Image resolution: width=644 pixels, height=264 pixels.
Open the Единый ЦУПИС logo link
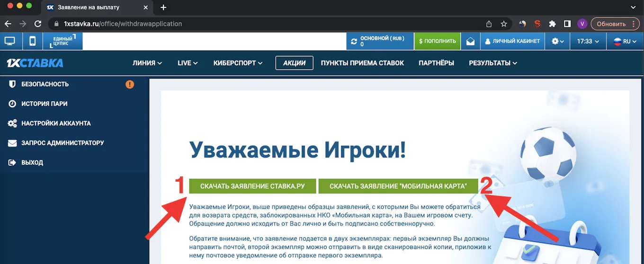coord(63,41)
